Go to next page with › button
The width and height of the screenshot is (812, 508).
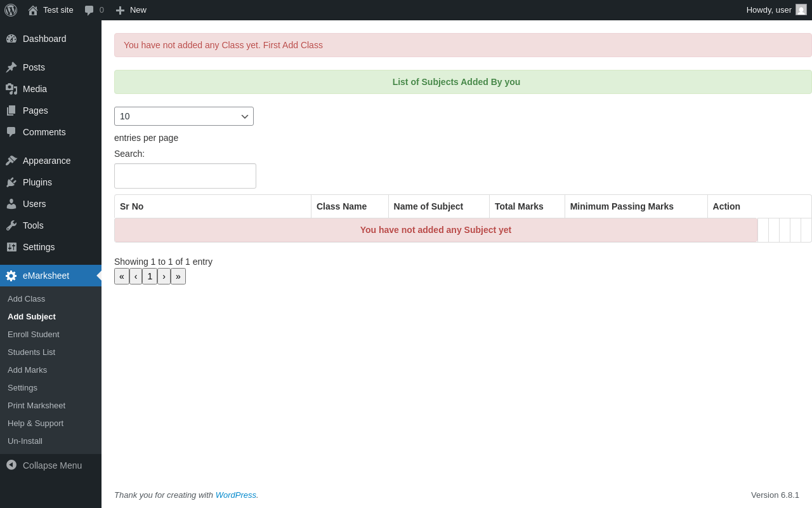click(x=164, y=276)
